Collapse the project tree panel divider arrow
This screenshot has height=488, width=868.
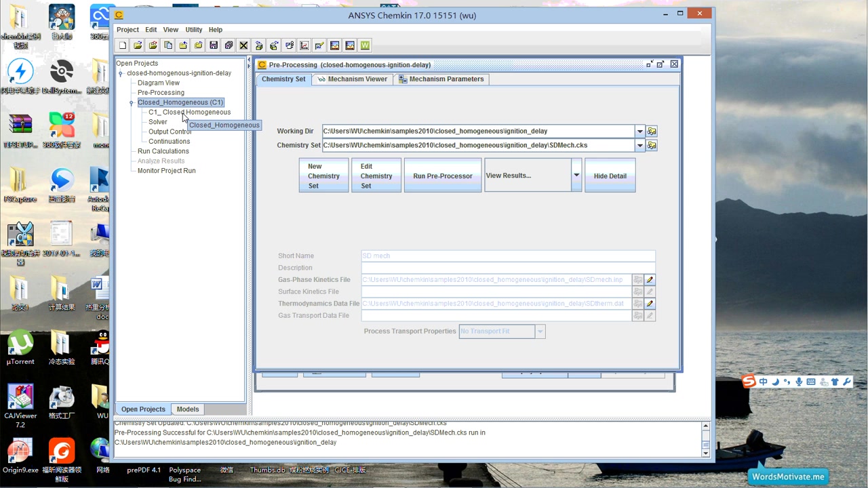[249, 61]
